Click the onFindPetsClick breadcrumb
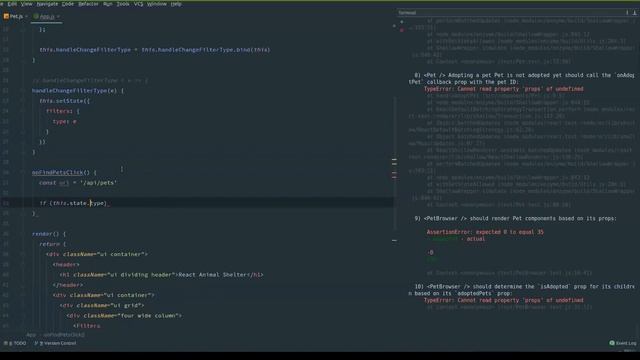Screen dimensions: 640x360 64,335
